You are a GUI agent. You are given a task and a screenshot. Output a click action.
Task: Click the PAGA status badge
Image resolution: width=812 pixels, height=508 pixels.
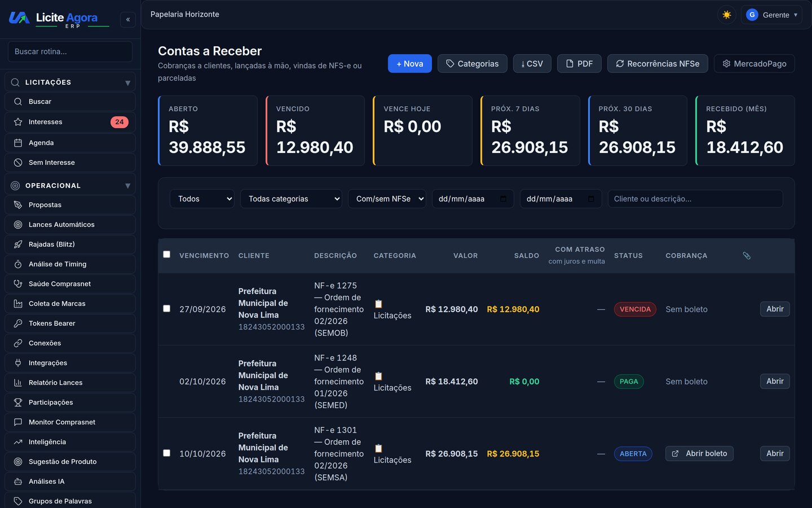click(629, 382)
